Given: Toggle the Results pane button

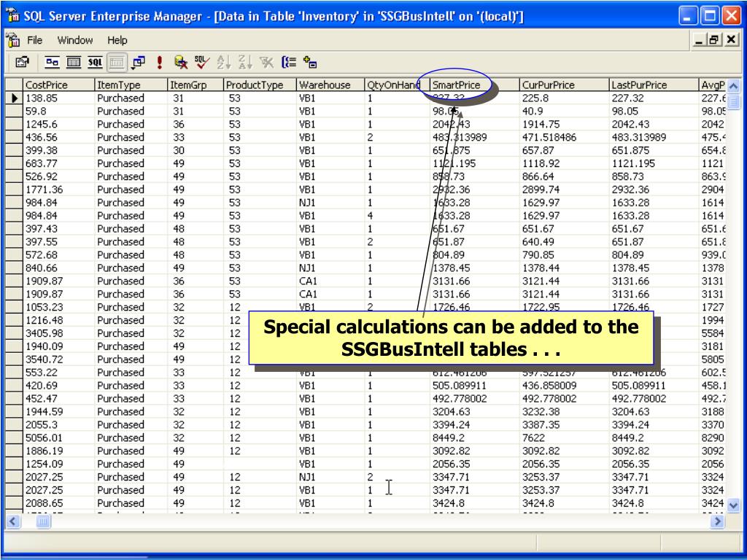Looking at the screenshot, I should [x=117, y=63].
